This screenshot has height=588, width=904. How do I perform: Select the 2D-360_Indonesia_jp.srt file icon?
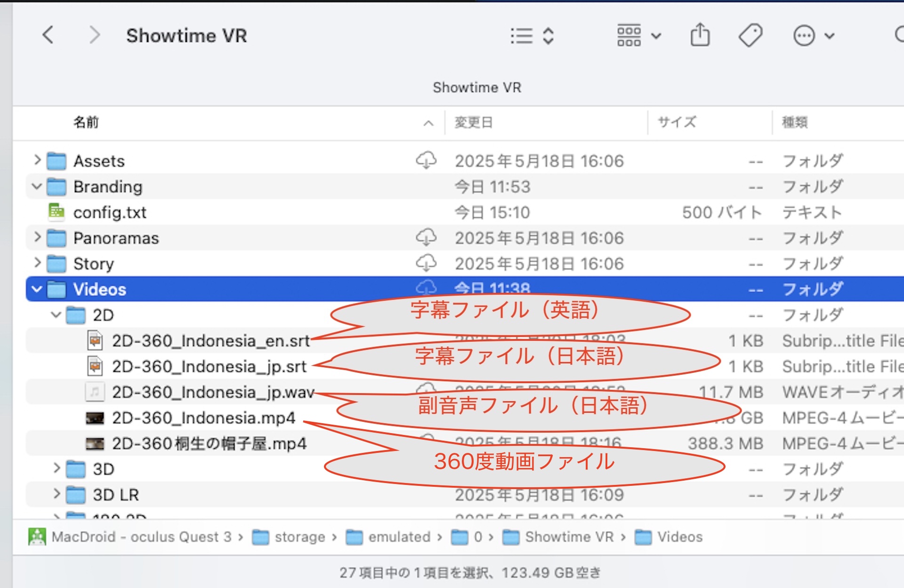click(x=95, y=366)
